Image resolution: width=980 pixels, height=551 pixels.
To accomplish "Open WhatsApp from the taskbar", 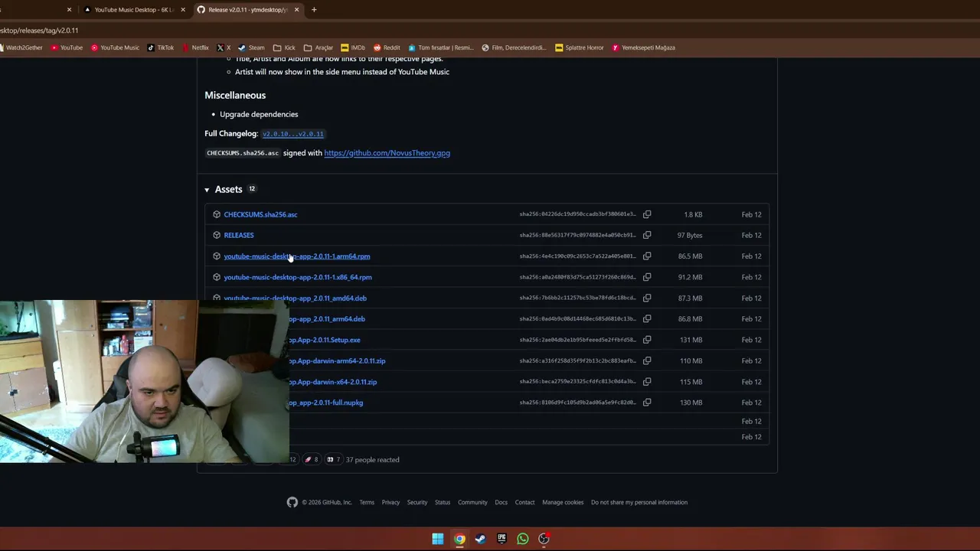I will click(523, 539).
